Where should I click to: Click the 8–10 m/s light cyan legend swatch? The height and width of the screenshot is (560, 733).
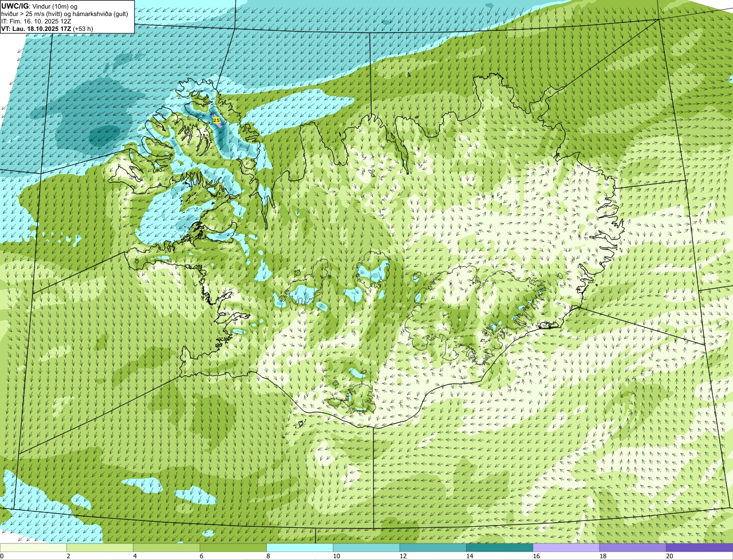(x=299, y=547)
